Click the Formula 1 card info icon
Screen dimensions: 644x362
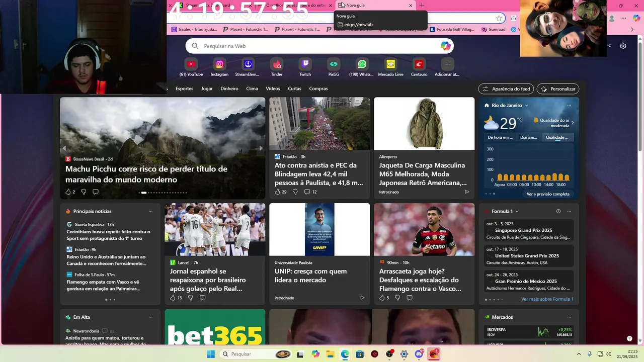click(x=558, y=211)
